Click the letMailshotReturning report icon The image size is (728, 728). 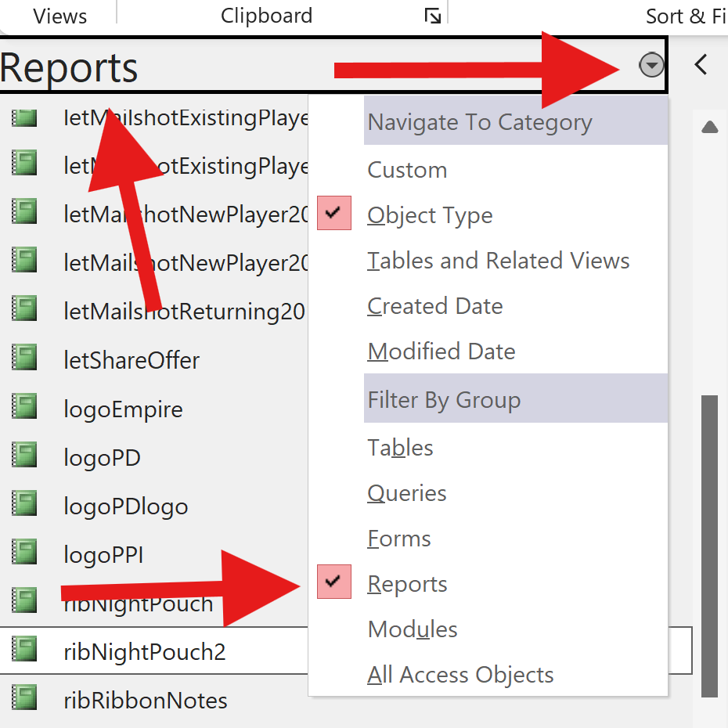pyautogui.click(x=24, y=311)
